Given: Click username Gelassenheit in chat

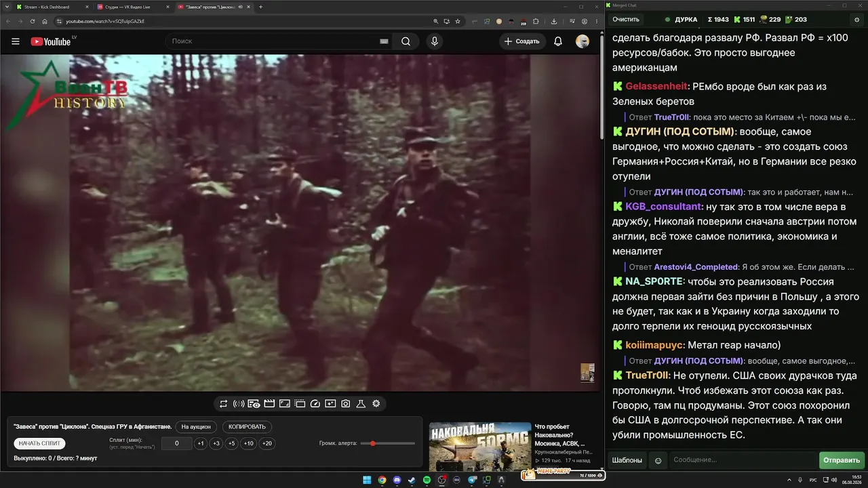Looking at the screenshot, I should point(656,87).
